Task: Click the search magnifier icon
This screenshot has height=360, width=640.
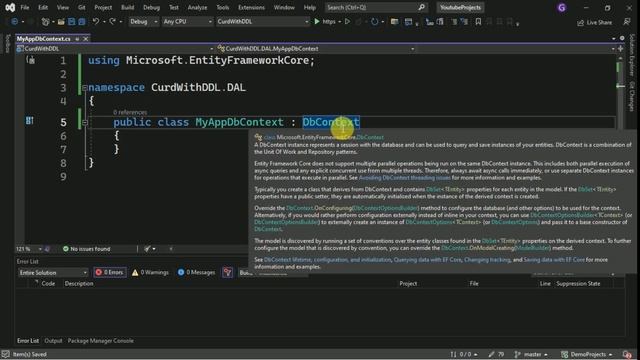Action: [x=421, y=7]
